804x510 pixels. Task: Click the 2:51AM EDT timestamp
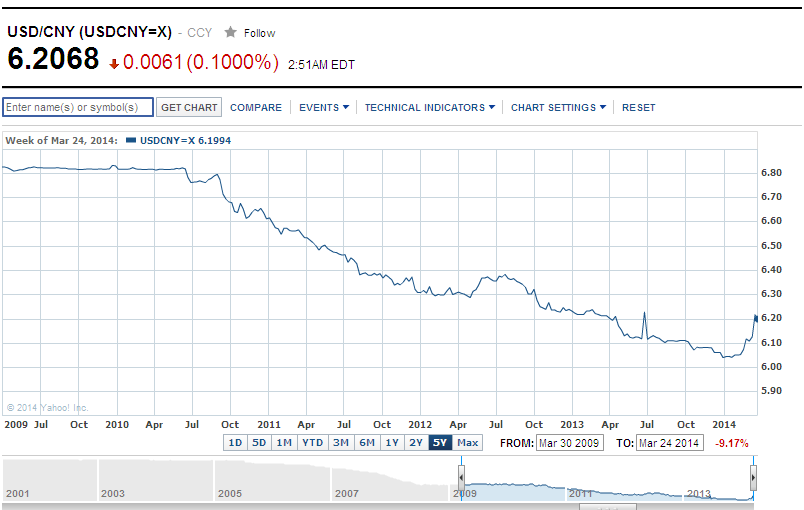[321, 65]
